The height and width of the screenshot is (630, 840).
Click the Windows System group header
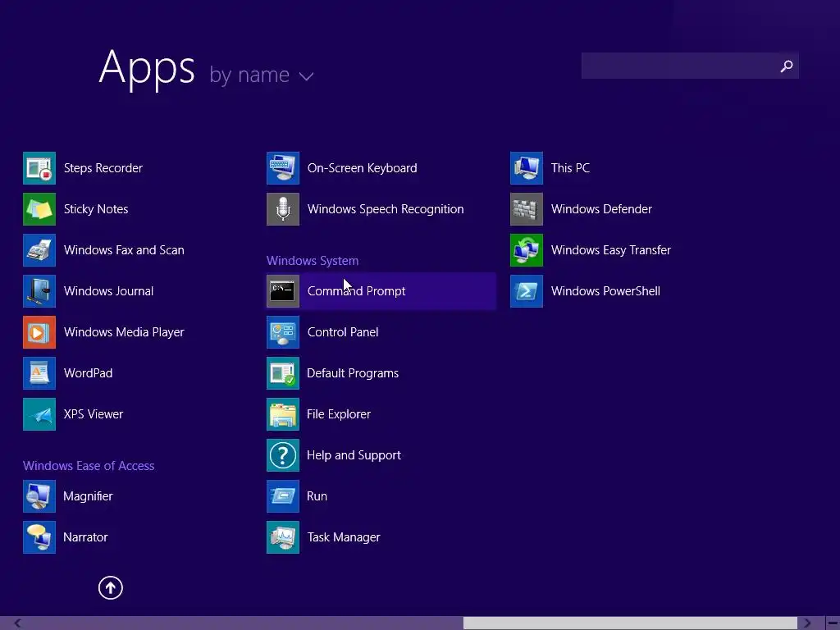click(x=313, y=260)
